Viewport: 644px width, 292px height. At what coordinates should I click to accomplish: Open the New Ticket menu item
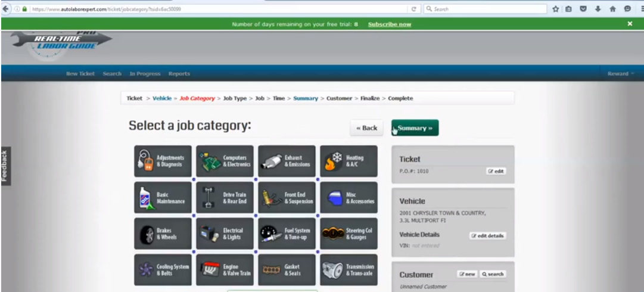click(x=80, y=73)
